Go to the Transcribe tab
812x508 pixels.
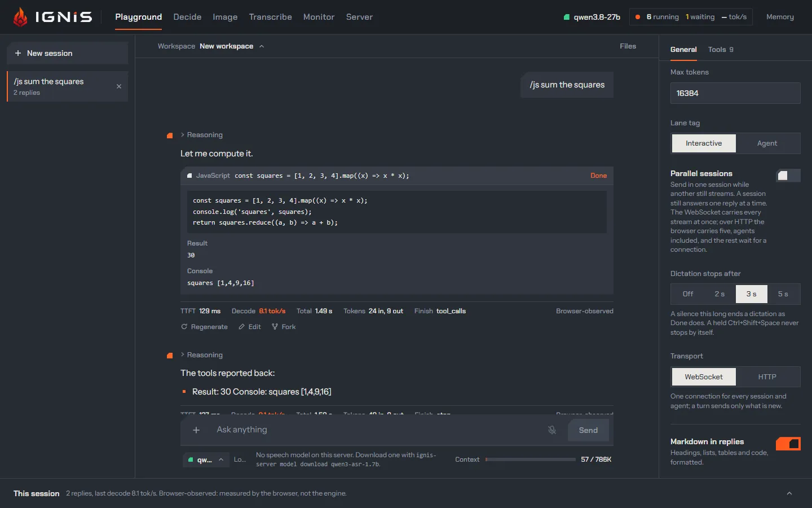pos(271,17)
